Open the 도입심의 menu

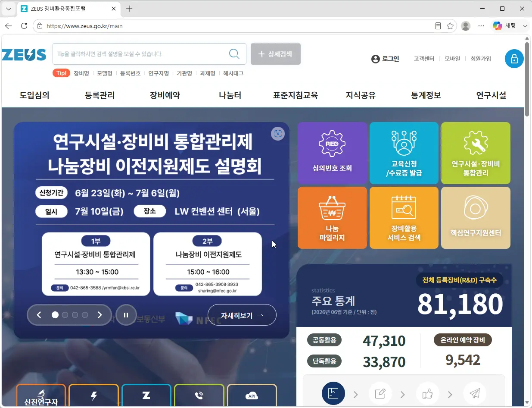point(34,95)
